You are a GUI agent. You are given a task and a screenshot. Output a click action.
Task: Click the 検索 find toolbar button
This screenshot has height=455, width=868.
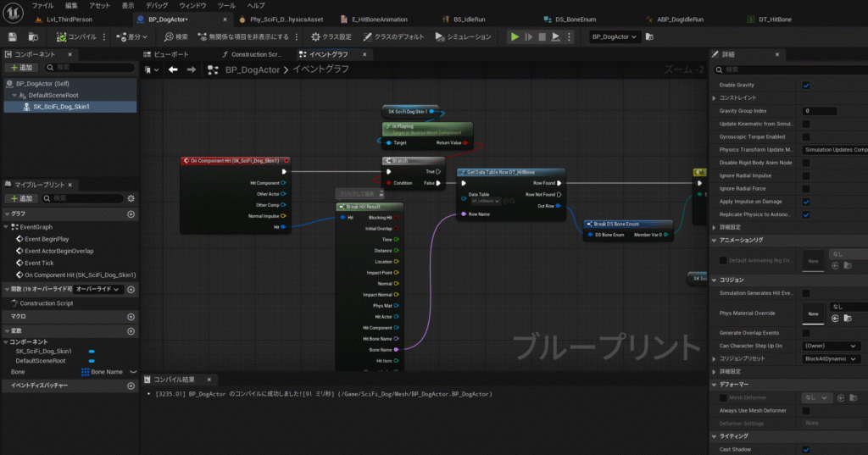click(176, 37)
